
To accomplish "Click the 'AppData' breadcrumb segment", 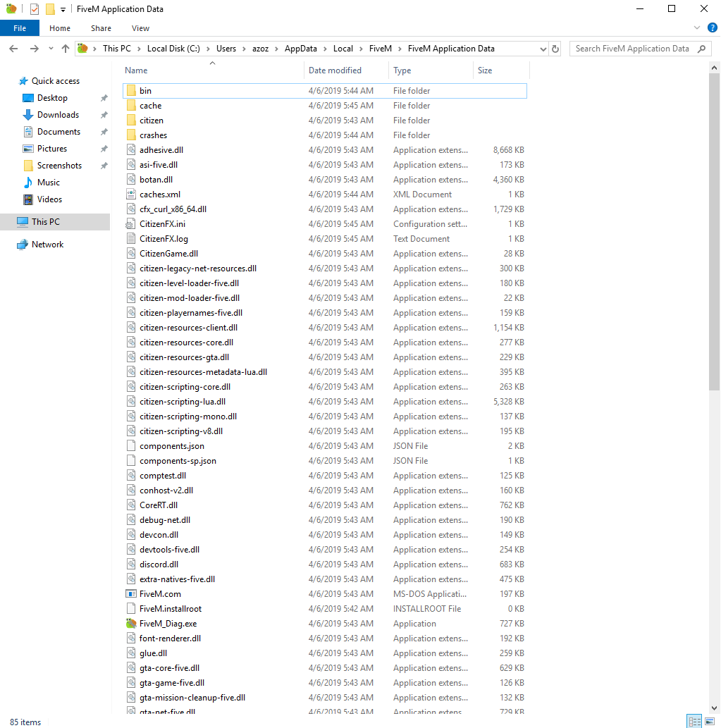I will (x=300, y=49).
